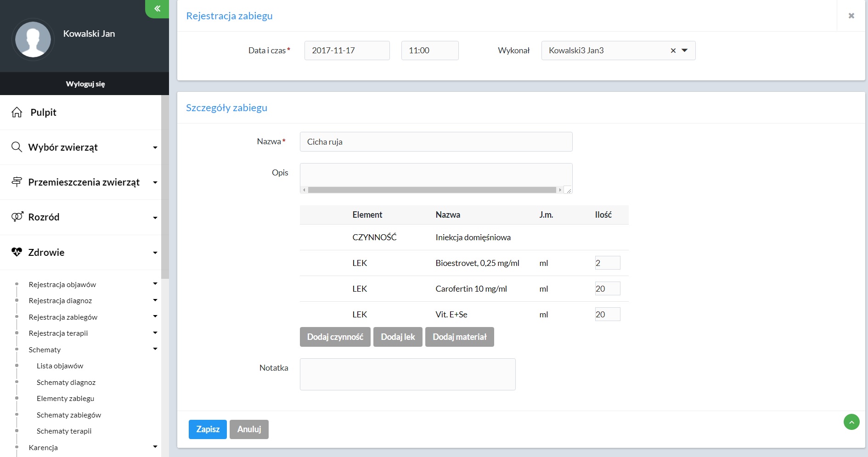The image size is (868, 457).
Task: Click the sidebar vertical scrollbar
Action: pos(165,187)
